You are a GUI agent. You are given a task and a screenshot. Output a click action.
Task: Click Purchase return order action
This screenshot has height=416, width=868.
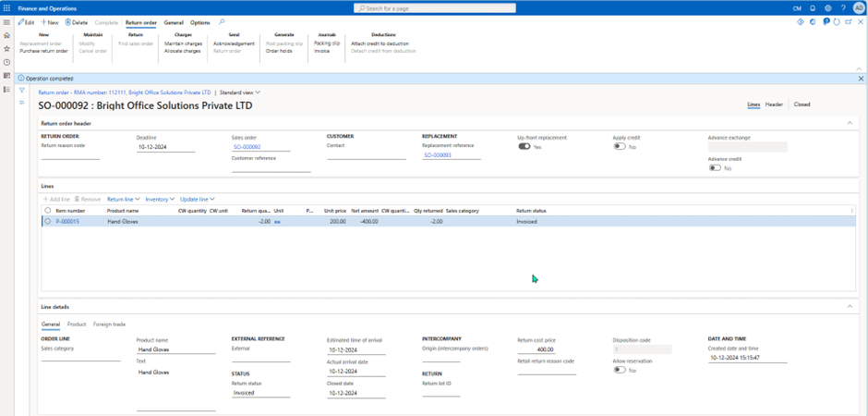tap(43, 51)
